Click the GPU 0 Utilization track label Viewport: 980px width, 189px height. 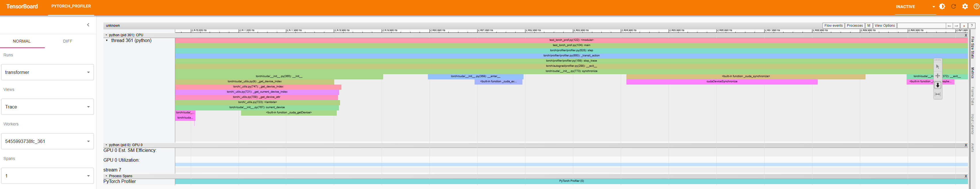click(121, 161)
